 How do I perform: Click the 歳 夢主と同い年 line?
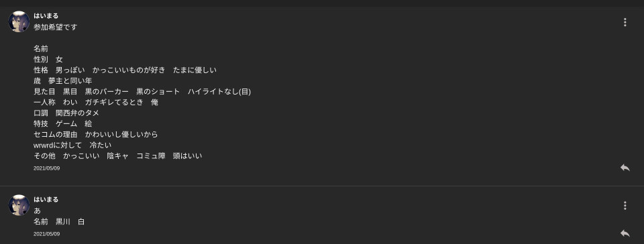click(x=63, y=81)
